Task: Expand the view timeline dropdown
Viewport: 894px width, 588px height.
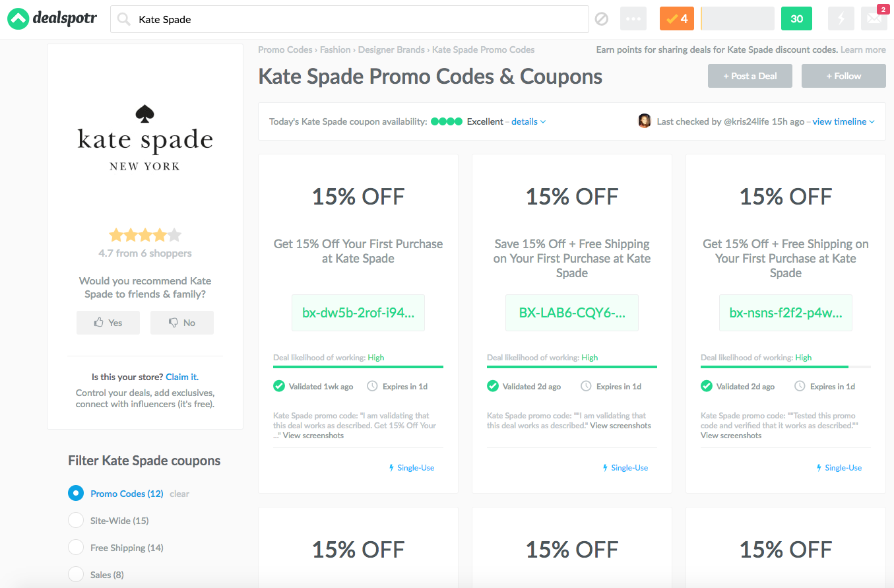Action: pos(843,122)
